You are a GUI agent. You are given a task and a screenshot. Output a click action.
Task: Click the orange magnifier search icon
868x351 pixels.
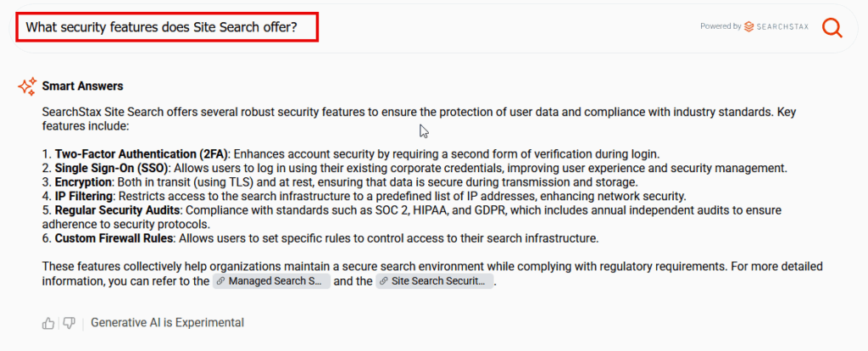(x=832, y=27)
